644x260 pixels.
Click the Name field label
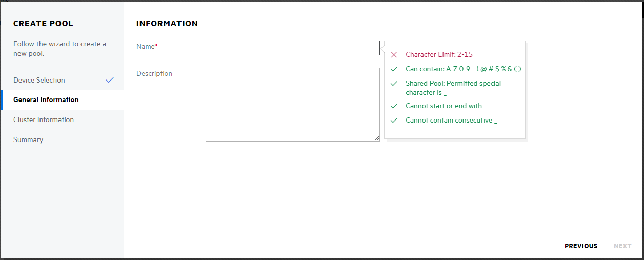coord(145,46)
